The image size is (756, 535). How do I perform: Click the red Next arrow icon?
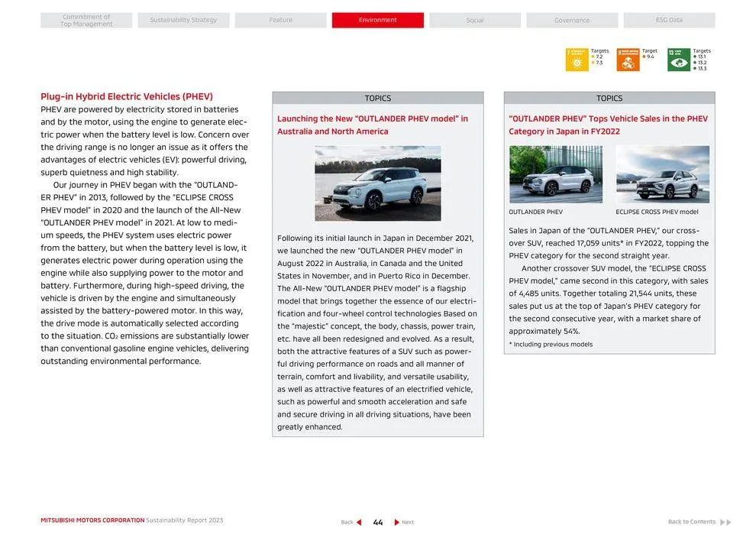pyautogui.click(x=397, y=522)
